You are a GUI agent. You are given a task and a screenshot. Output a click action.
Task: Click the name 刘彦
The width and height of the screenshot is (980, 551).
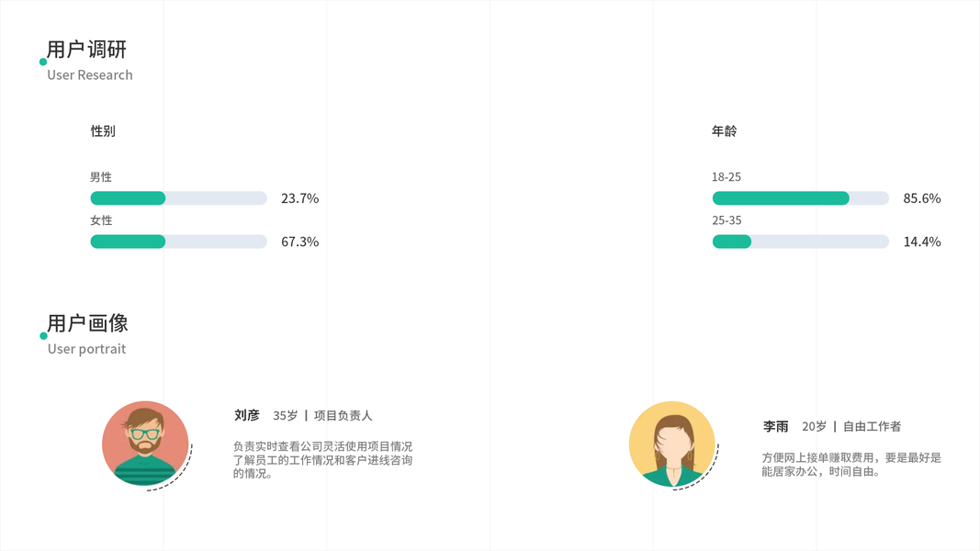[247, 415]
